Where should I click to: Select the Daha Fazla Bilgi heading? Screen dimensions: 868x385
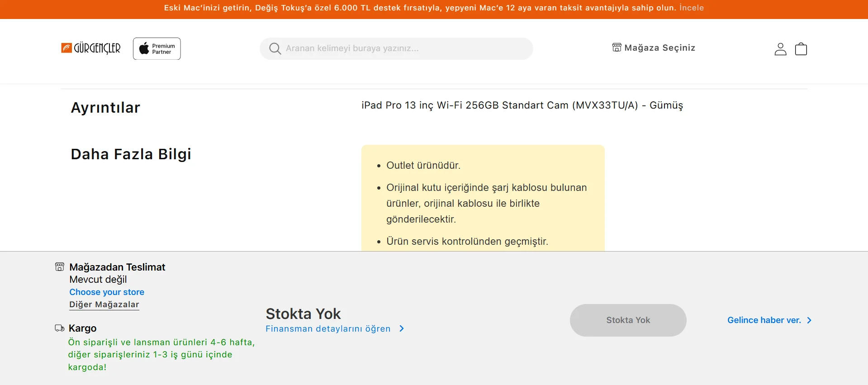click(x=131, y=154)
